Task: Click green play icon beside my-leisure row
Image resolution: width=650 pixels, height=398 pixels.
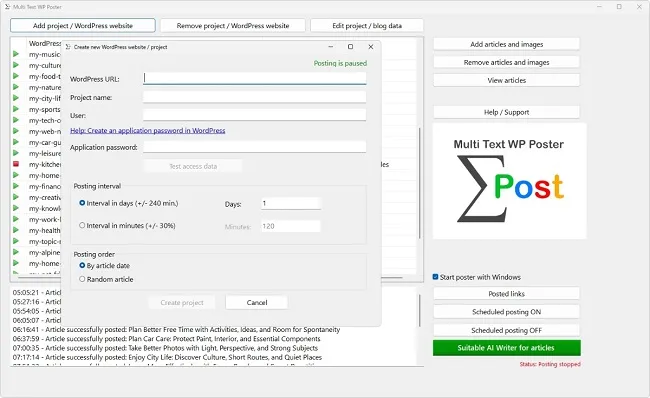Action: pos(16,153)
